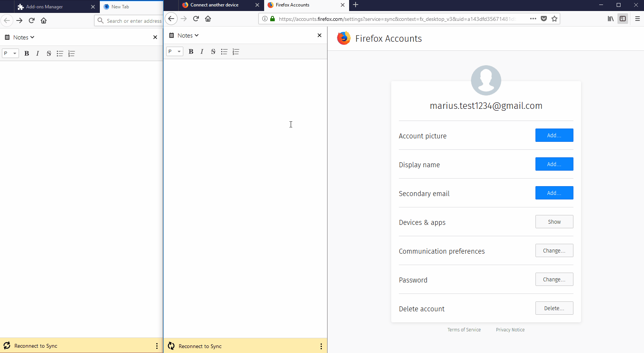Toggle sidebars button in toolbar
This screenshot has height=353, width=644.
pos(623,19)
